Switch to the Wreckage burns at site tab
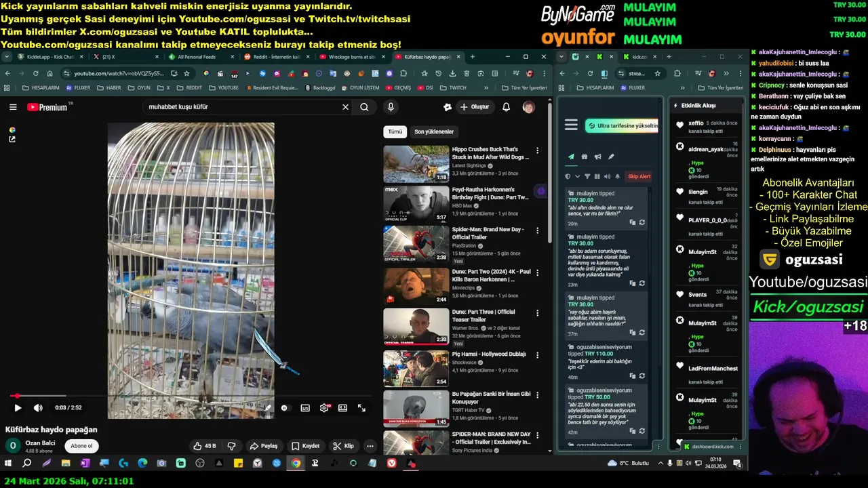 point(352,57)
